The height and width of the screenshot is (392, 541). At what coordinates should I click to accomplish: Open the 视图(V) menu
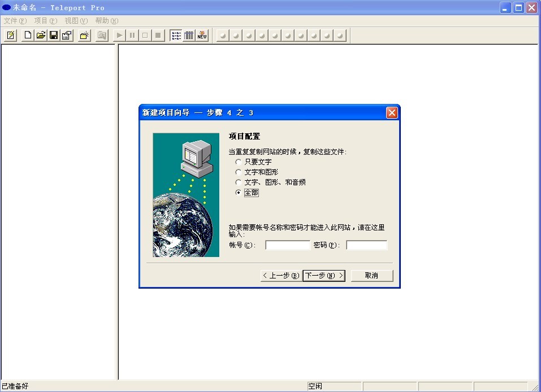point(76,21)
